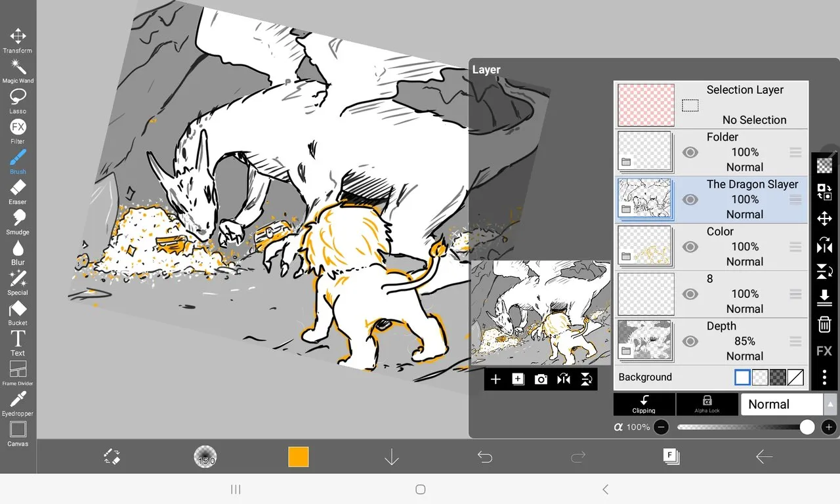Toggle visibility of The Dragon Slayer layer
This screenshot has width=840, height=504.
point(690,199)
